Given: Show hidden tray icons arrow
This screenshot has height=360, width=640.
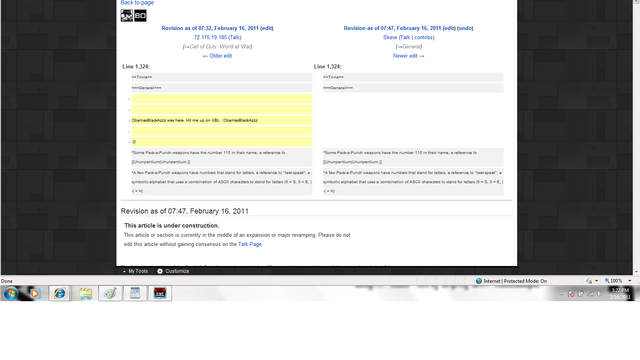Looking at the screenshot, I should (561, 293).
